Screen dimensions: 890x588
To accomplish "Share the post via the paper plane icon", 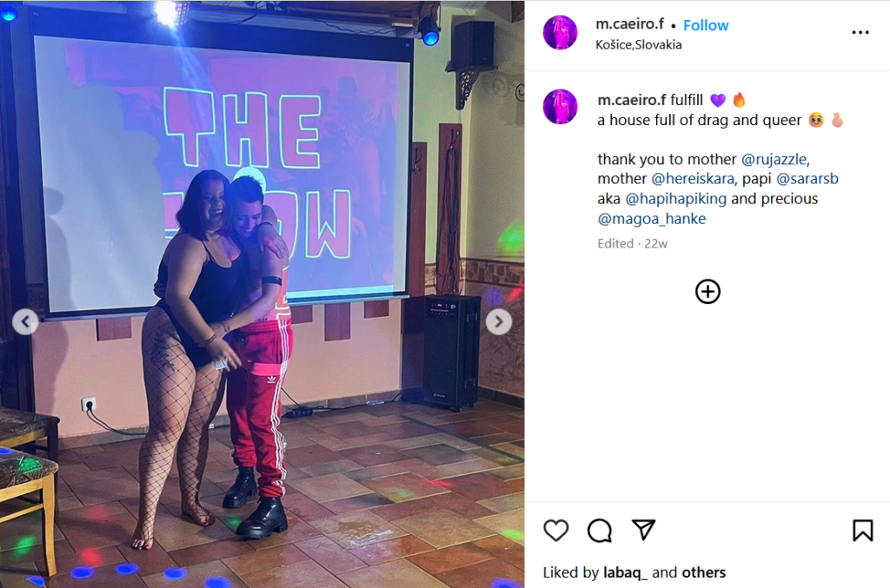I will click(644, 530).
